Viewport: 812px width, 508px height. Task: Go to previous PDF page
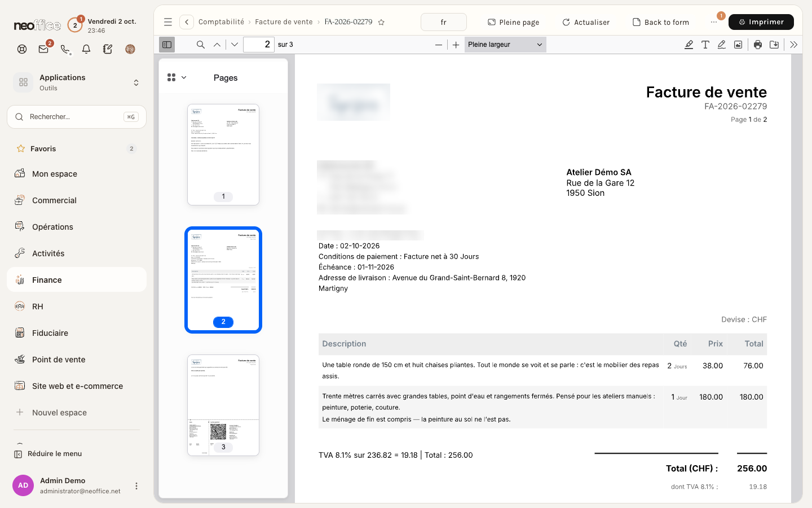(217, 45)
